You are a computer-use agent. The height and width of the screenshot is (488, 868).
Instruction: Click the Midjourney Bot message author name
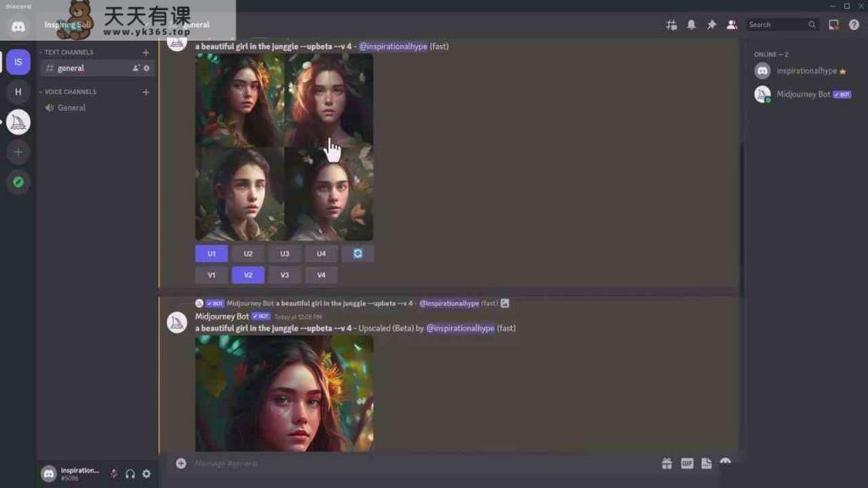(222, 317)
